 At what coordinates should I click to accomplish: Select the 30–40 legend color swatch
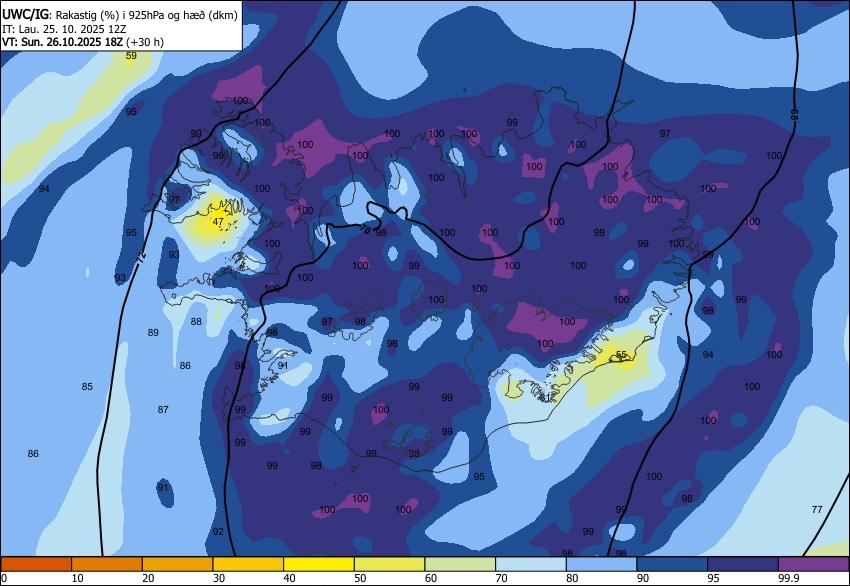248,564
